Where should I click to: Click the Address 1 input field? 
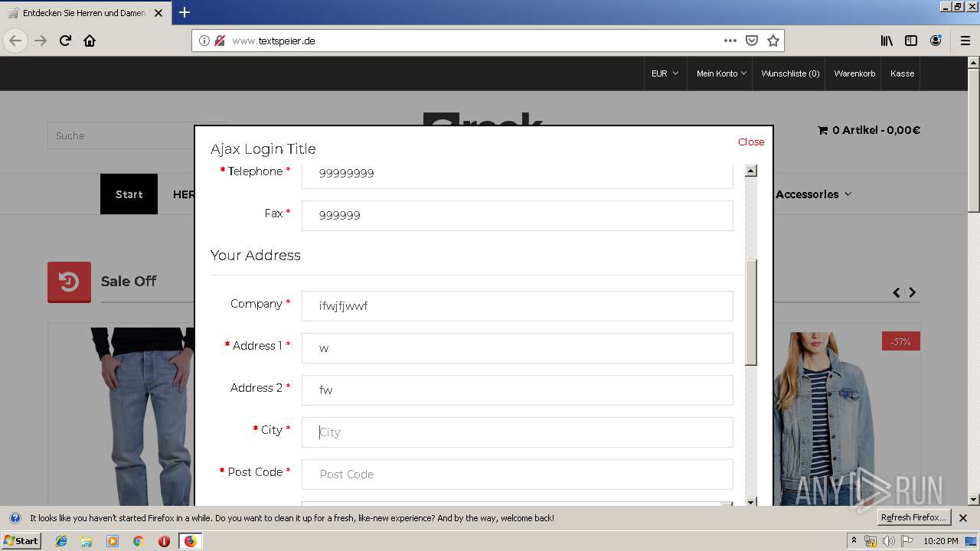[x=518, y=348]
